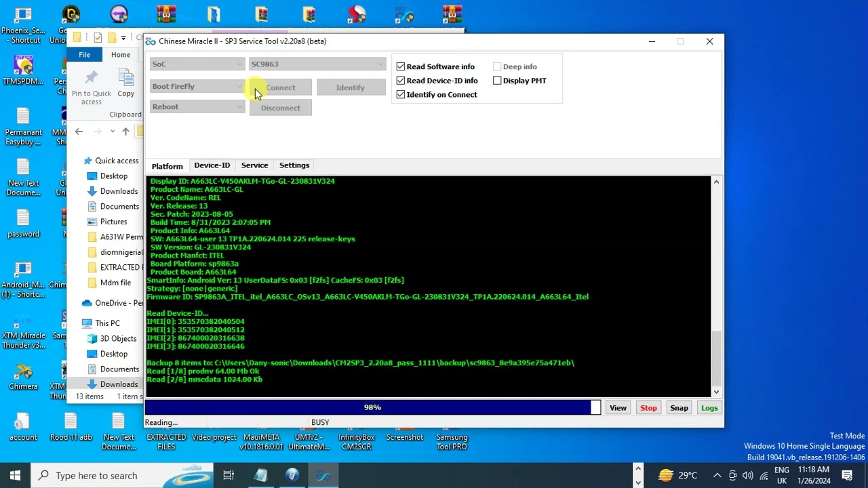Select the Home ribbon tab in File Explorer
Screen dimensions: 868x488
[x=121, y=55]
